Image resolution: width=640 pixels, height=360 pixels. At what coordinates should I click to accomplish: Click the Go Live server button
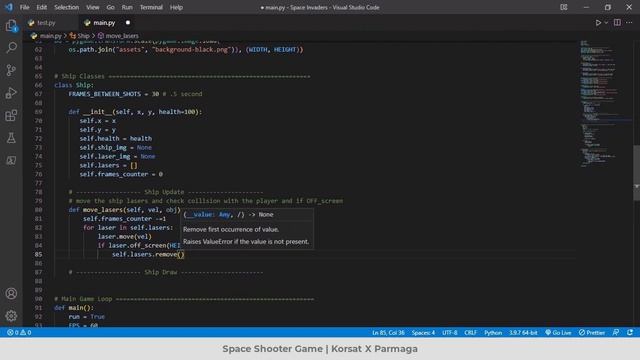[558, 333]
